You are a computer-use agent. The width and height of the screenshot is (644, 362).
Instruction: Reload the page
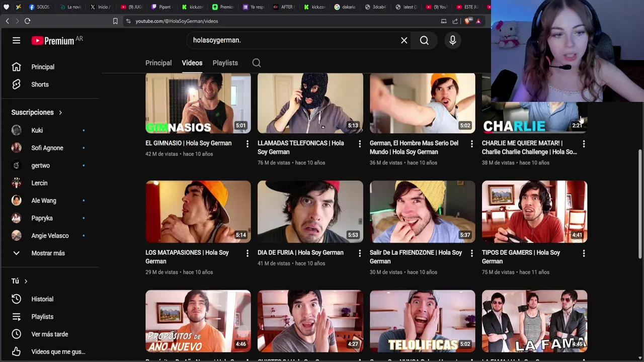28,21
